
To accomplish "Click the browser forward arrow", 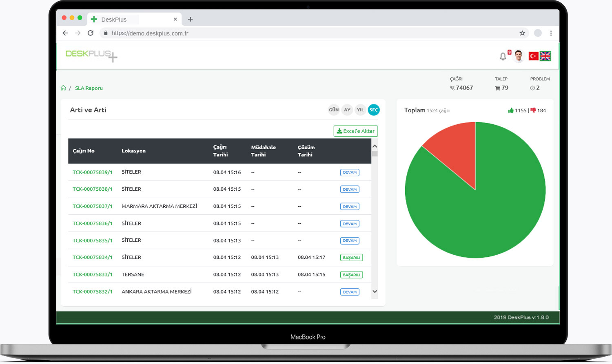I will click(78, 33).
